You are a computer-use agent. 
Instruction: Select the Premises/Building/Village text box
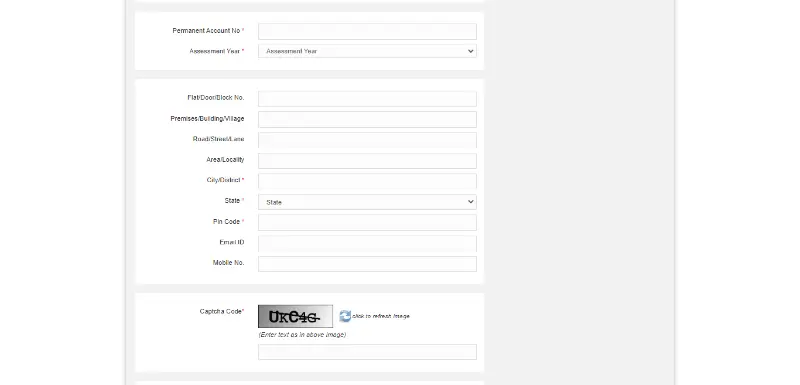tap(367, 119)
